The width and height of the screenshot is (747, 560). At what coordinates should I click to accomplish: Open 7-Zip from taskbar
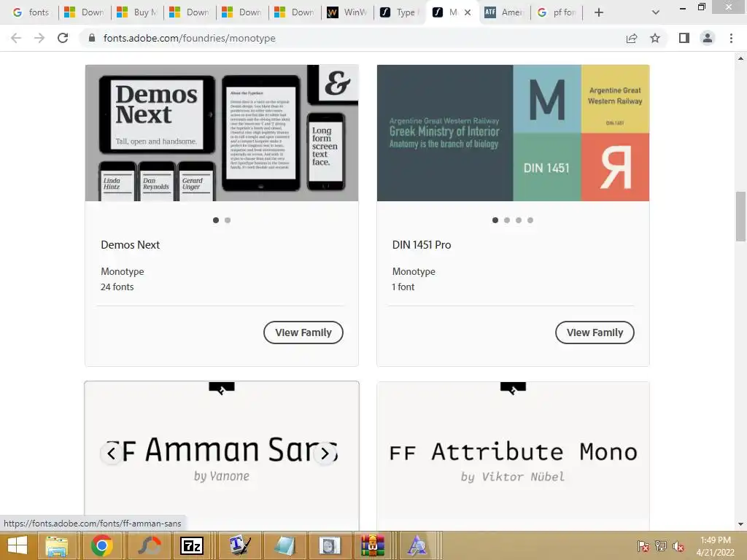click(192, 545)
